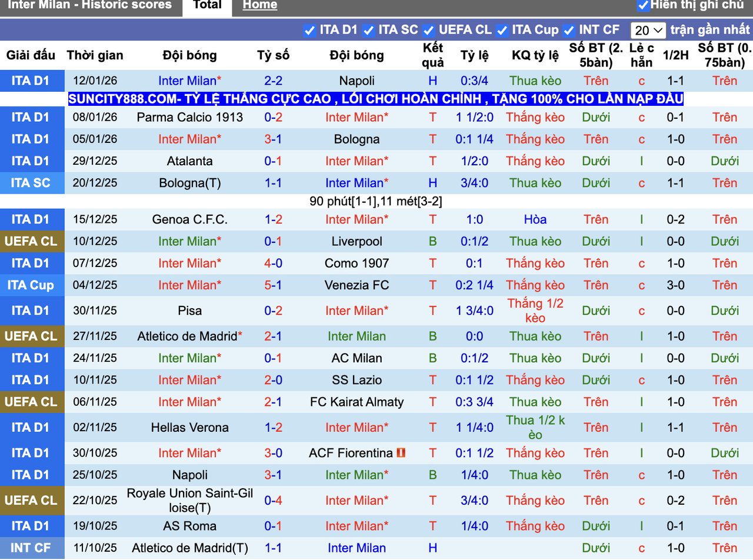Click the Hòa result in Genoa row
753x560 pixels.
click(535, 219)
